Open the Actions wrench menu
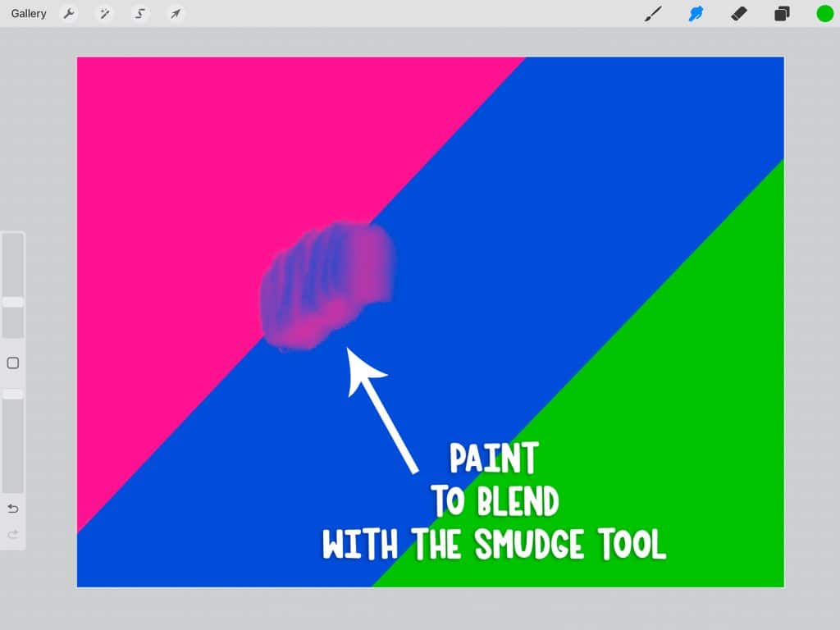Image resolution: width=840 pixels, height=630 pixels. pos(69,13)
